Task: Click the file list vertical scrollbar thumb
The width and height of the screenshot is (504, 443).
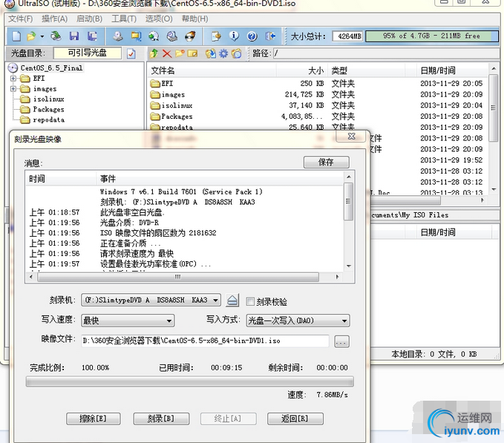Action: 493,108
